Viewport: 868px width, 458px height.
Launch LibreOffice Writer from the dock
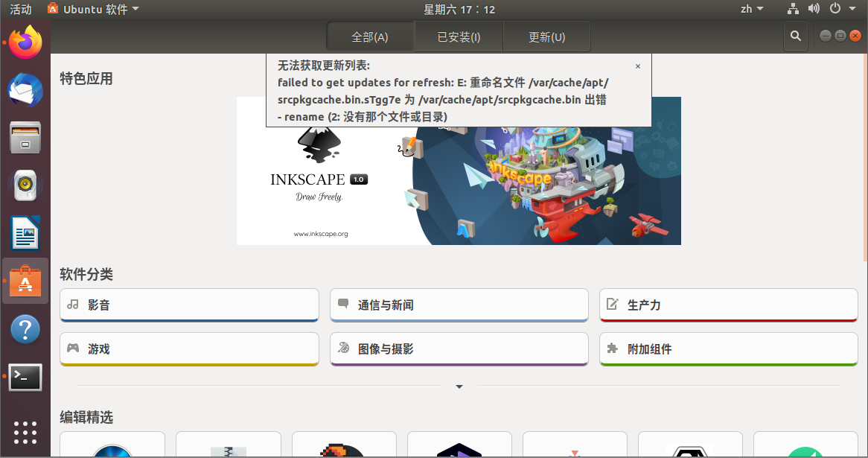[x=25, y=232]
